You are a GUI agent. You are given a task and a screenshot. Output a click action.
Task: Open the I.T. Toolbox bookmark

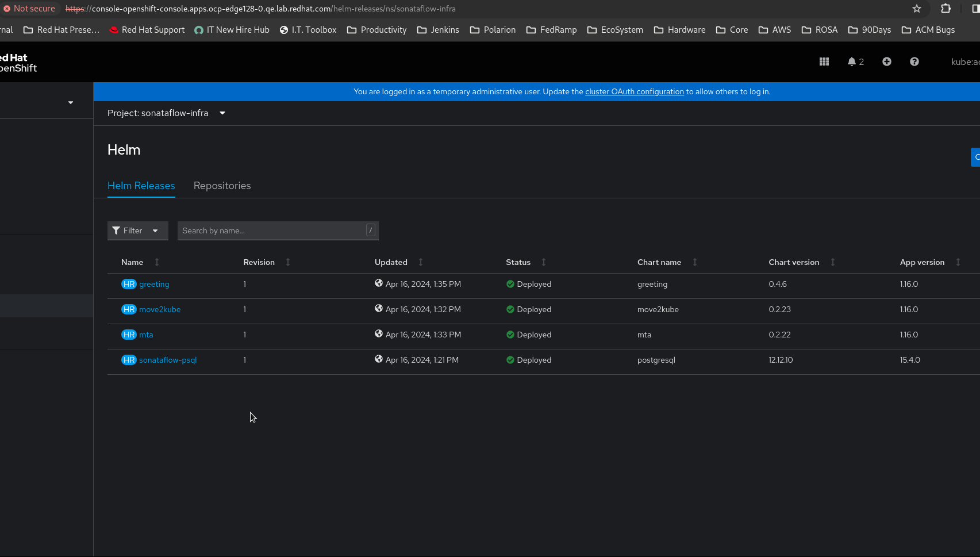[308, 30]
